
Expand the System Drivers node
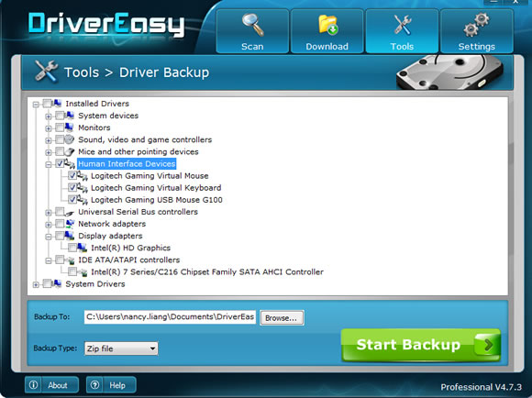(36, 285)
